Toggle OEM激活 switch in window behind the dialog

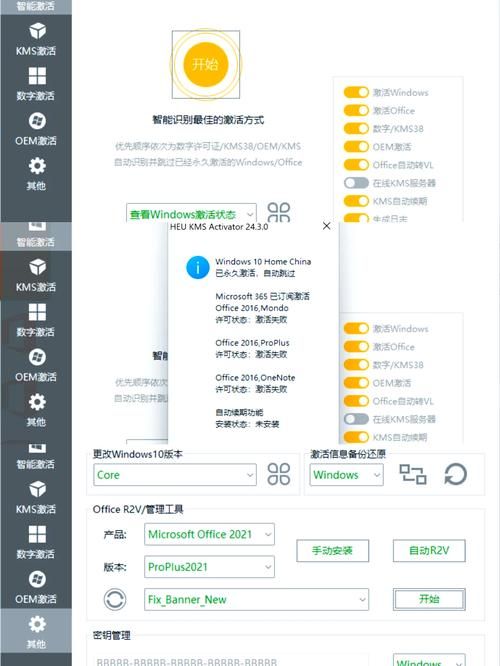356,383
